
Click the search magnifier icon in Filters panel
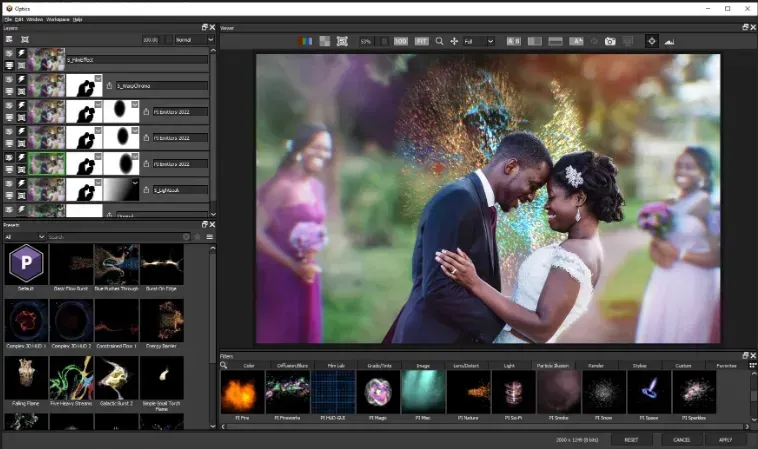(x=224, y=365)
